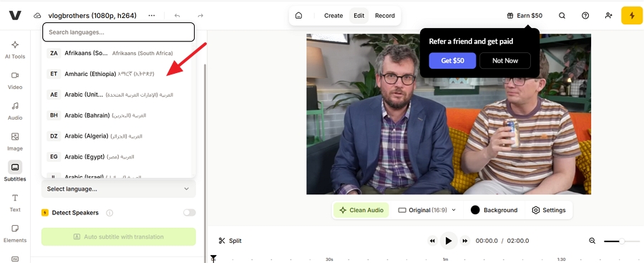Click the left panel scrollbar
This screenshot has width=644, height=263.
point(205,163)
